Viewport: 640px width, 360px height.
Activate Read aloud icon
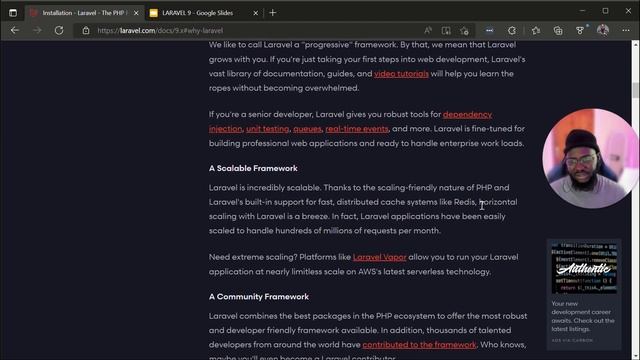pyautogui.click(x=427, y=31)
